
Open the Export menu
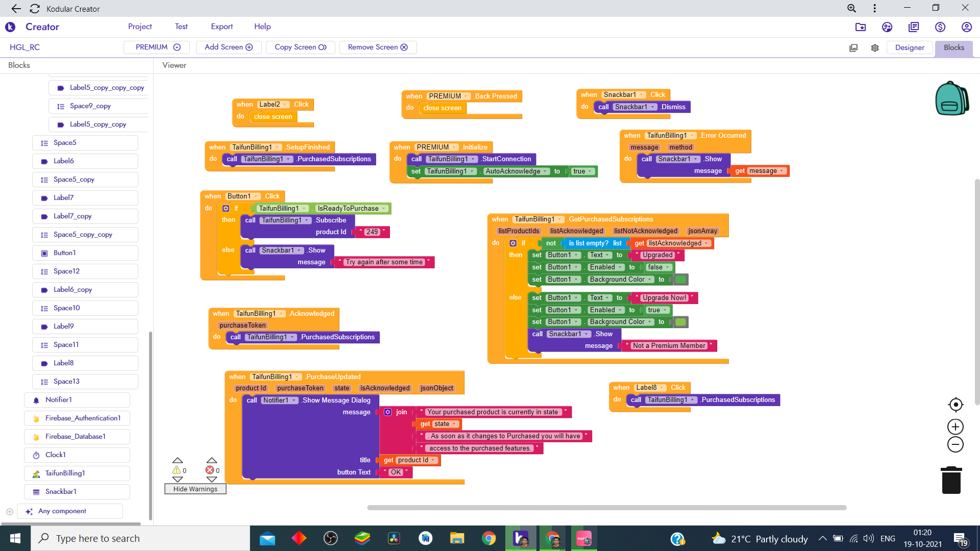point(222,27)
